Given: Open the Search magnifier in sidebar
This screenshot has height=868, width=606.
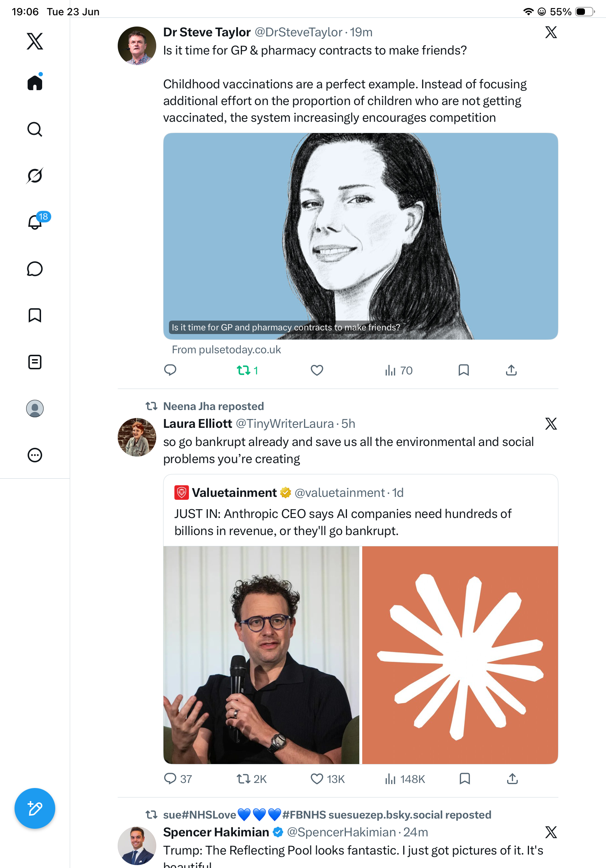Looking at the screenshot, I should pyautogui.click(x=35, y=129).
